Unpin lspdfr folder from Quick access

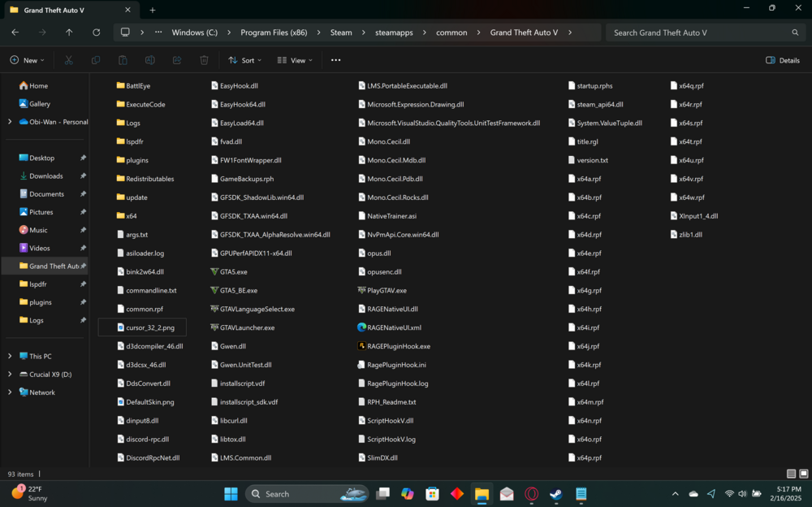click(x=83, y=284)
